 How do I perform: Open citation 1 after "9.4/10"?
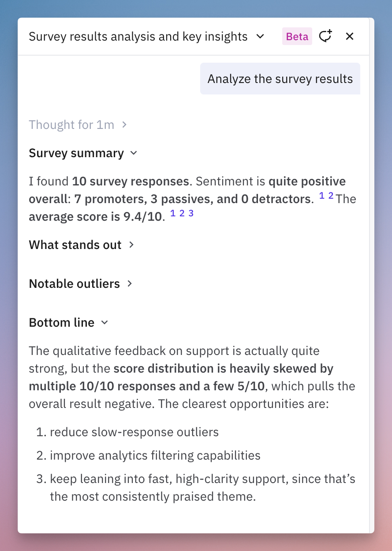tap(173, 213)
